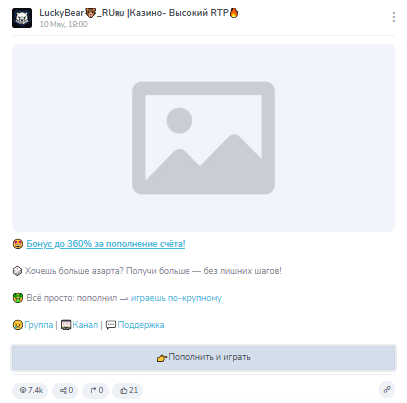
Task: Open the three-dot post options menu
Action: click(x=394, y=17)
